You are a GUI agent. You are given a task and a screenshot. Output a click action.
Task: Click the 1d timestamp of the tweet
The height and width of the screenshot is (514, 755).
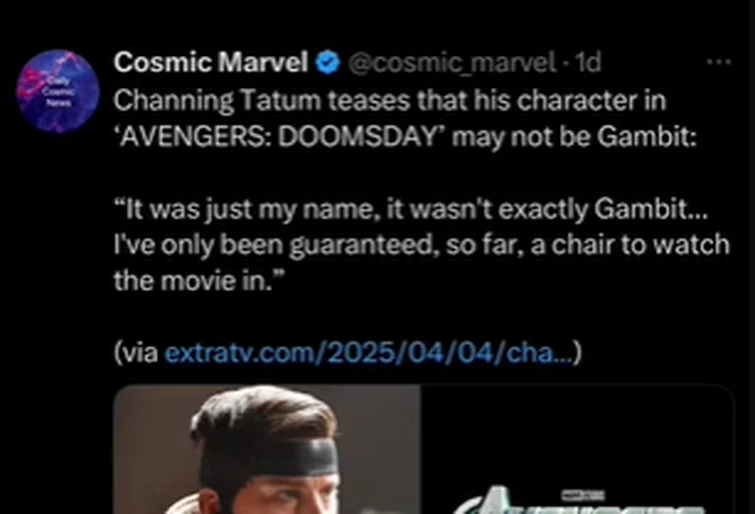click(x=588, y=63)
